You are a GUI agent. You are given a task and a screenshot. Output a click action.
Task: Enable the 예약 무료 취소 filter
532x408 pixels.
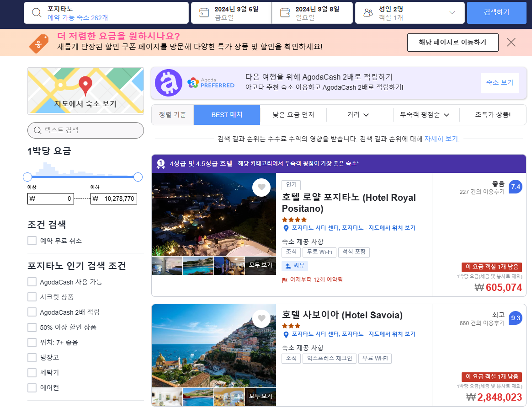pyautogui.click(x=32, y=240)
